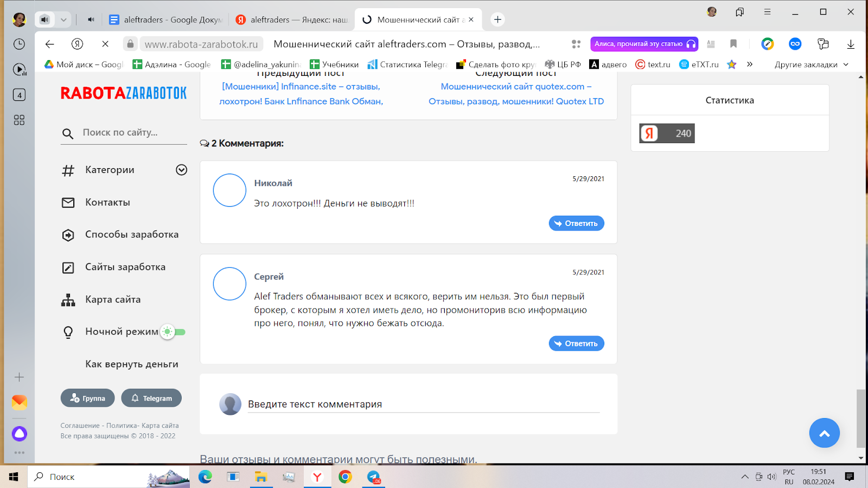Open File Explorer from the taskbar
868x488 pixels.
(x=261, y=477)
